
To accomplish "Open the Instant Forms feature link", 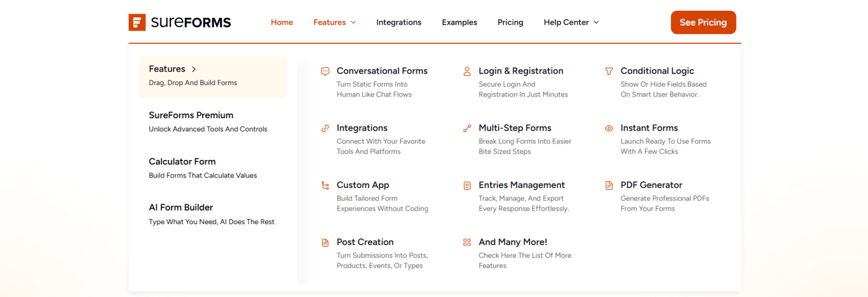I will click(649, 128).
